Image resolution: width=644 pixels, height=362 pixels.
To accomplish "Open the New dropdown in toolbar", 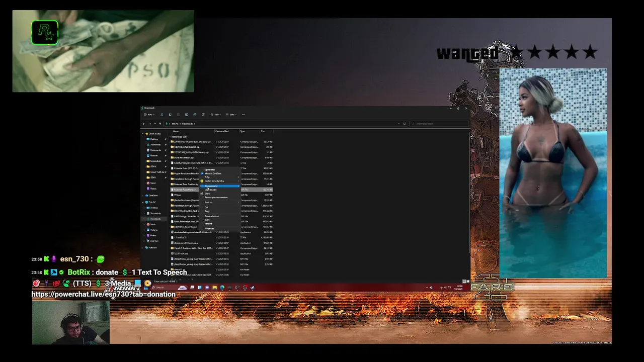I will coord(149,115).
